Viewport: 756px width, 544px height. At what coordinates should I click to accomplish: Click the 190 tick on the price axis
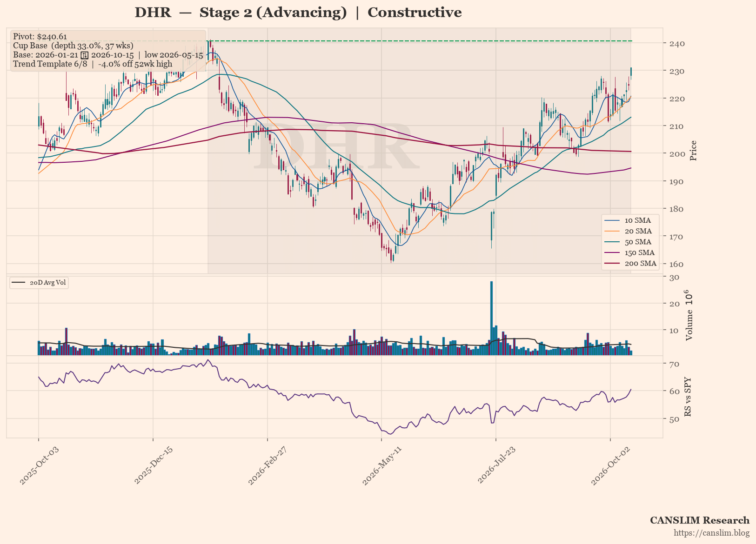pyautogui.click(x=676, y=181)
